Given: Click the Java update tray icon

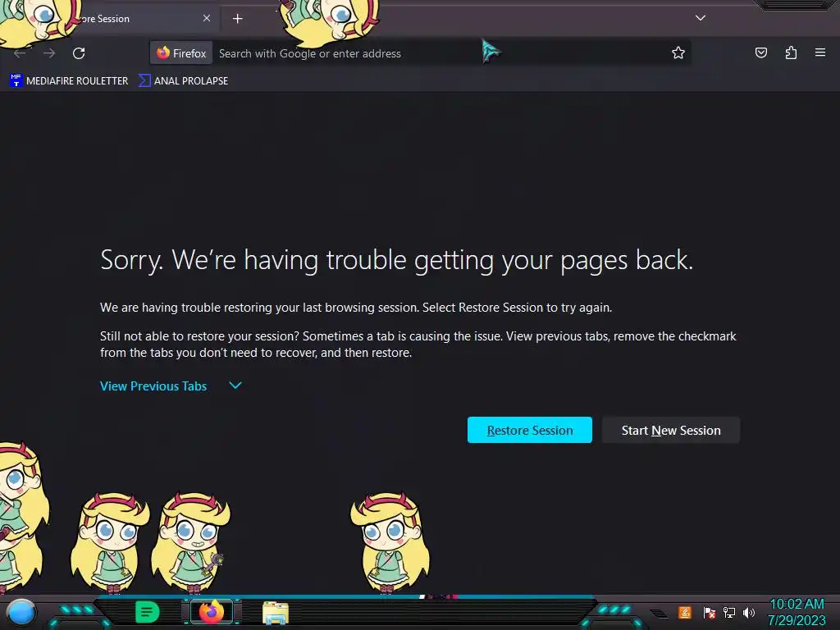Looking at the screenshot, I should [685, 612].
